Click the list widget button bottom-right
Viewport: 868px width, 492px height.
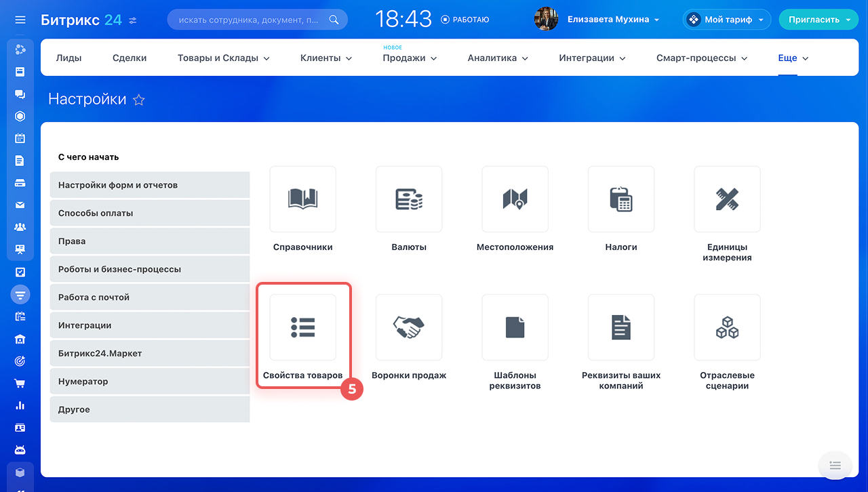(835, 466)
